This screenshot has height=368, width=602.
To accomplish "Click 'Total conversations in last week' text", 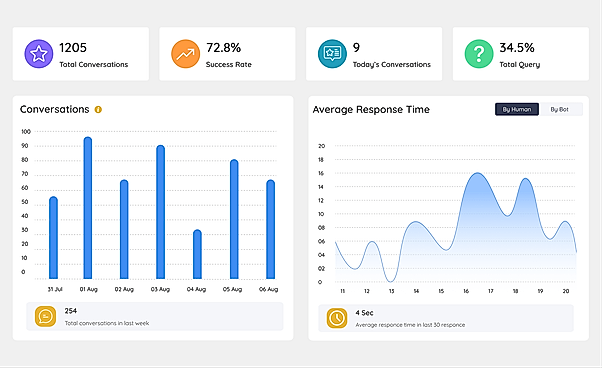I will tap(107, 323).
